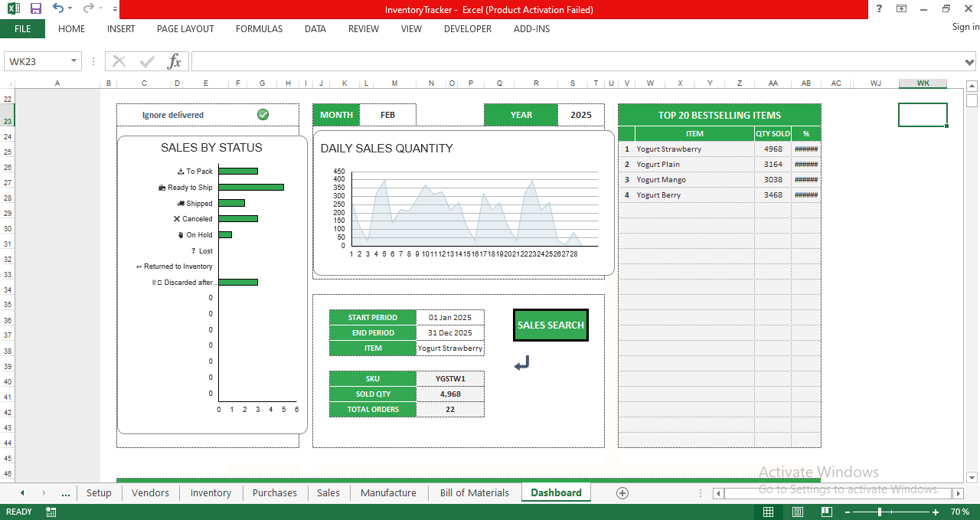
Task: Open the Customize Quick Access Toolbar dropdown
Action: [115, 9]
